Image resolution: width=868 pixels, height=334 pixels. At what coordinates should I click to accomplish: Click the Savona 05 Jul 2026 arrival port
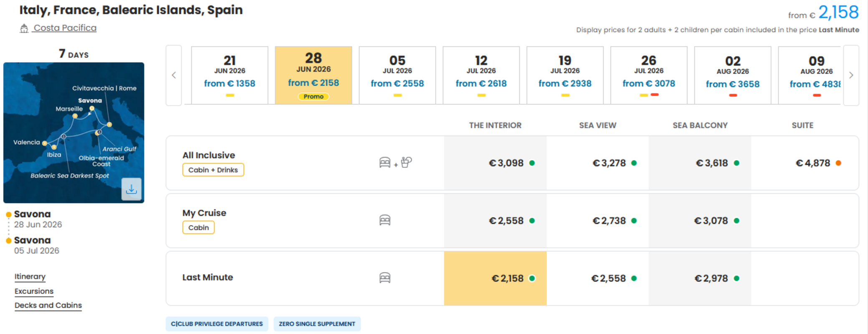[36, 245]
